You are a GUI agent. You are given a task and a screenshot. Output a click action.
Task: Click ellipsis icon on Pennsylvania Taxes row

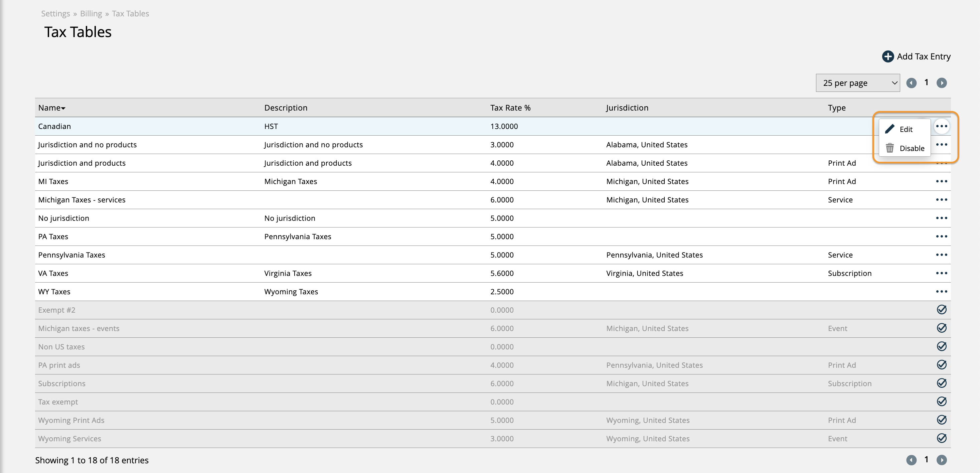tap(941, 255)
